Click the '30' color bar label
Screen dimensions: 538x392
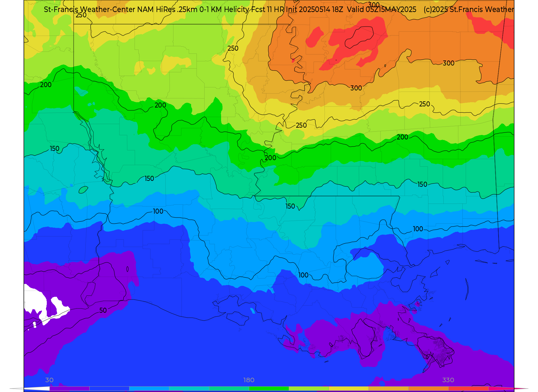(x=49, y=380)
